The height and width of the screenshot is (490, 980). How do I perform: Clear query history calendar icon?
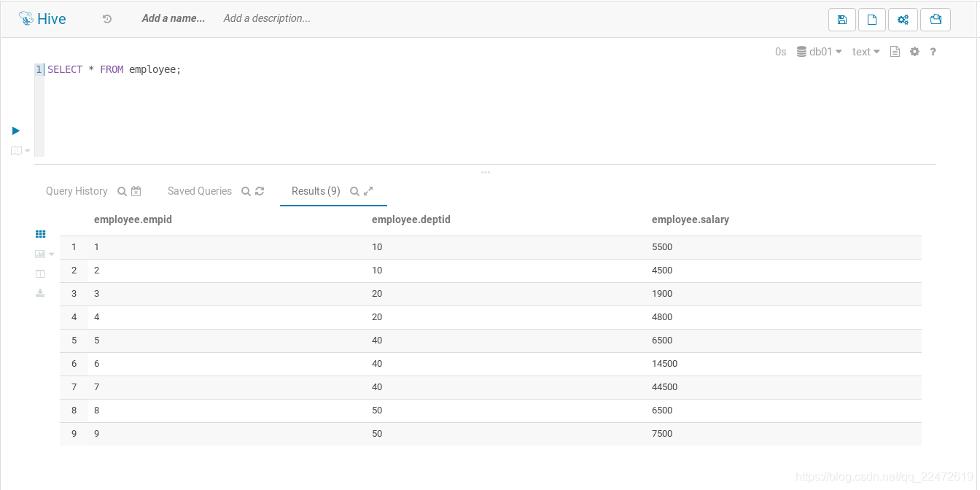(x=136, y=191)
